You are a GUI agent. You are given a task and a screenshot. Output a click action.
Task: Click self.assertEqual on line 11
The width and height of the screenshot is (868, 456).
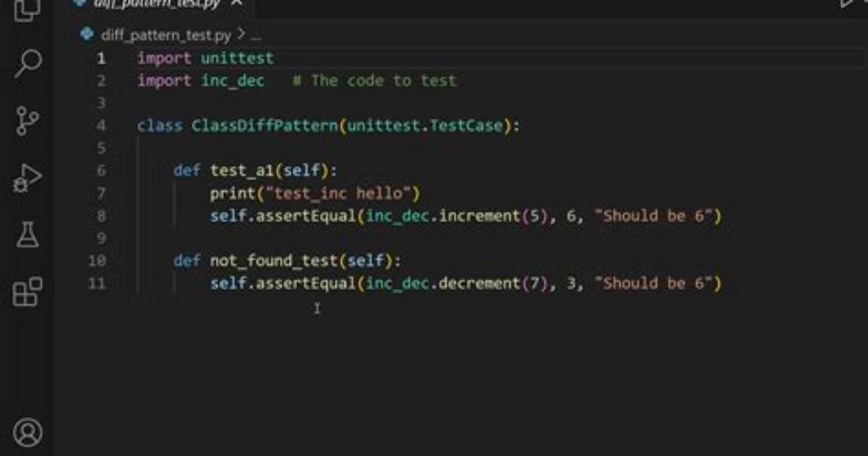coord(283,284)
